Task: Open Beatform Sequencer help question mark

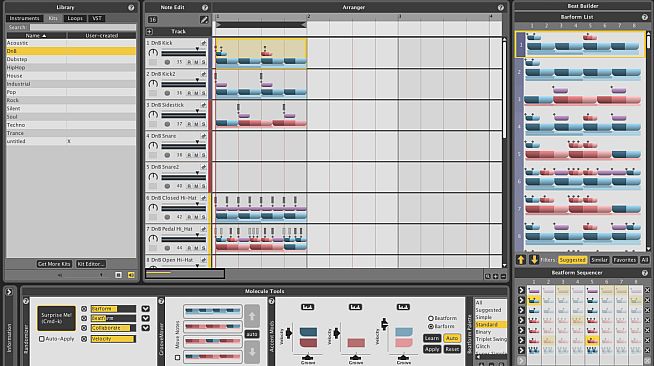Action: pyautogui.click(x=644, y=273)
